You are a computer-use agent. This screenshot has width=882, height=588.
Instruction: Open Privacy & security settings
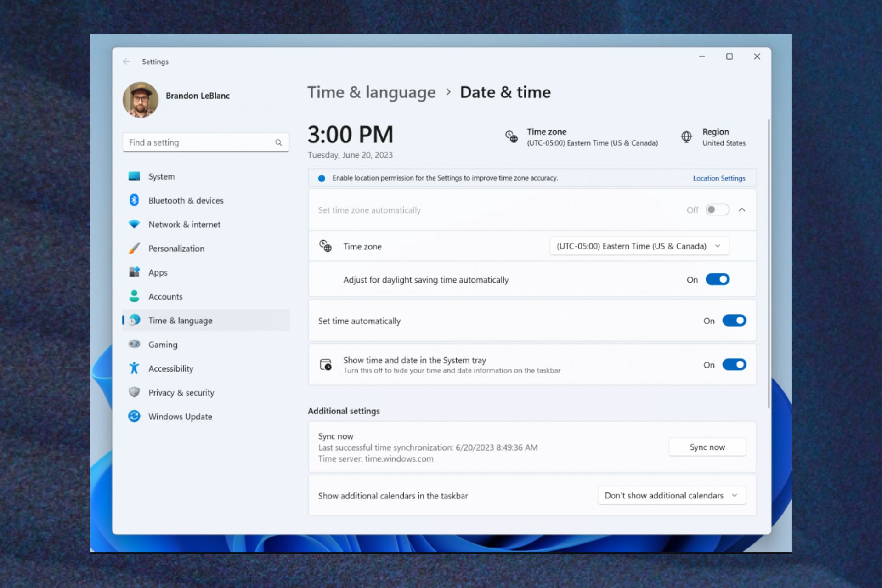(181, 392)
